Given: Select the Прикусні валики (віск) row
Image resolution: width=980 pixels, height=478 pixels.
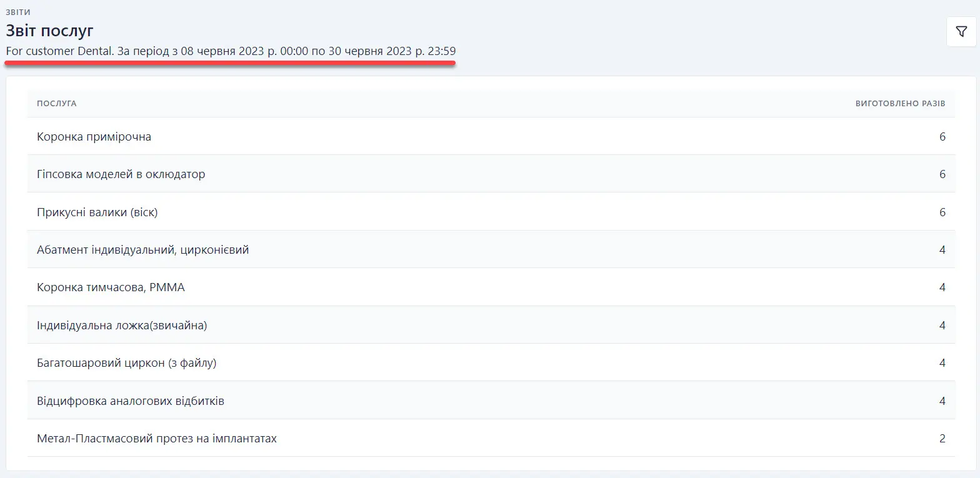Looking at the screenshot, I should click(491, 212).
